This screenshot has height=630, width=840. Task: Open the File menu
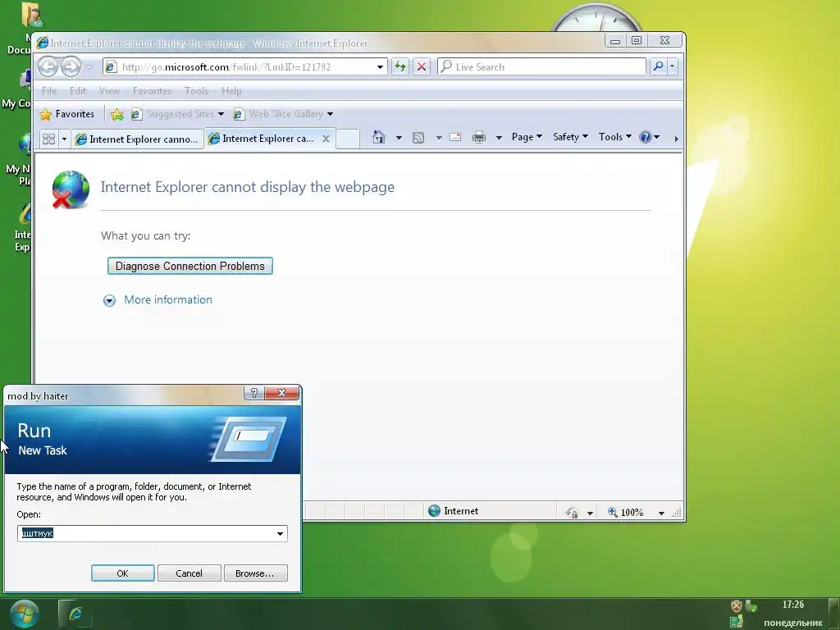point(49,90)
